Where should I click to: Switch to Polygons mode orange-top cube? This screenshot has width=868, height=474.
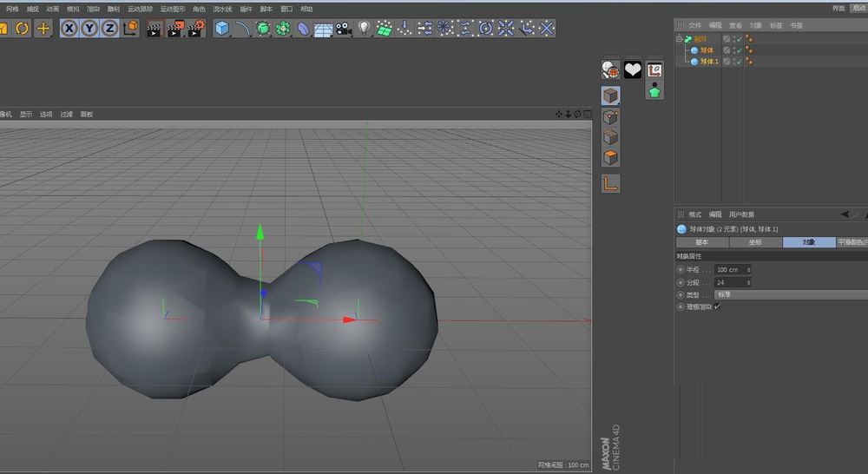coord(611,158)
